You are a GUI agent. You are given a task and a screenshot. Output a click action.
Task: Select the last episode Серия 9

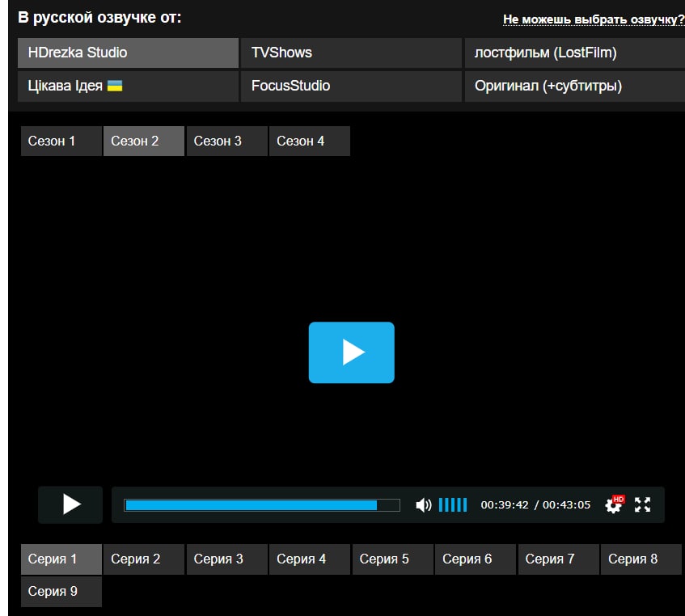[x=61, y=592]
